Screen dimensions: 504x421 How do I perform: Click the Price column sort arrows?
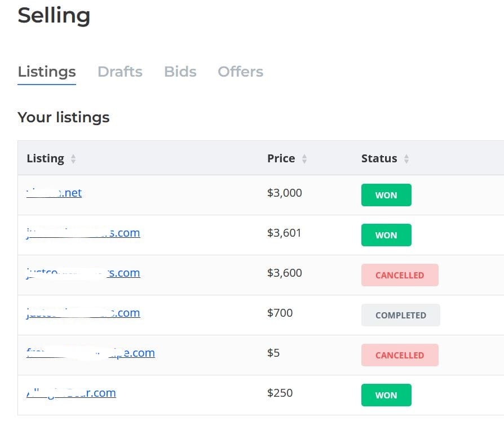pyautogui.click(x=304, y=159)
